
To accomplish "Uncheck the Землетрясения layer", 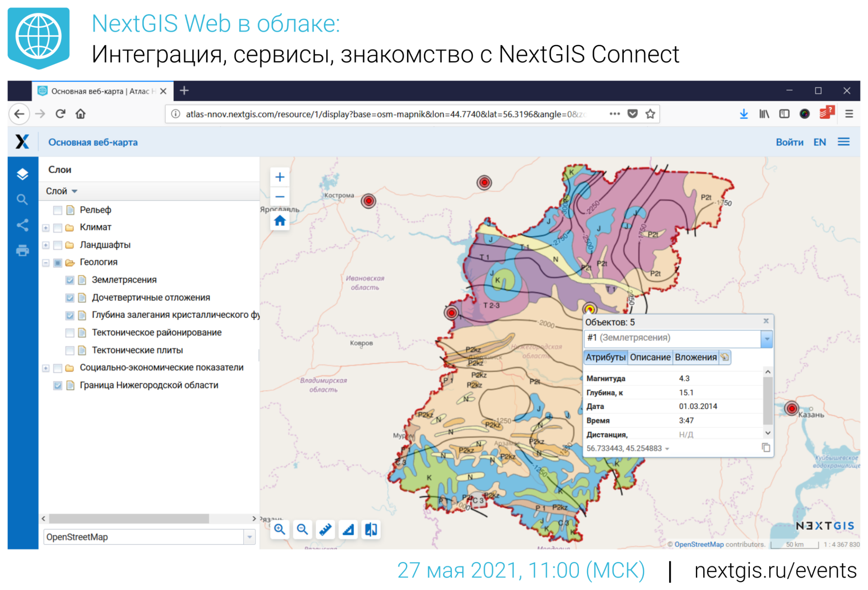I will pyautogui.click(x=70, y=280).
